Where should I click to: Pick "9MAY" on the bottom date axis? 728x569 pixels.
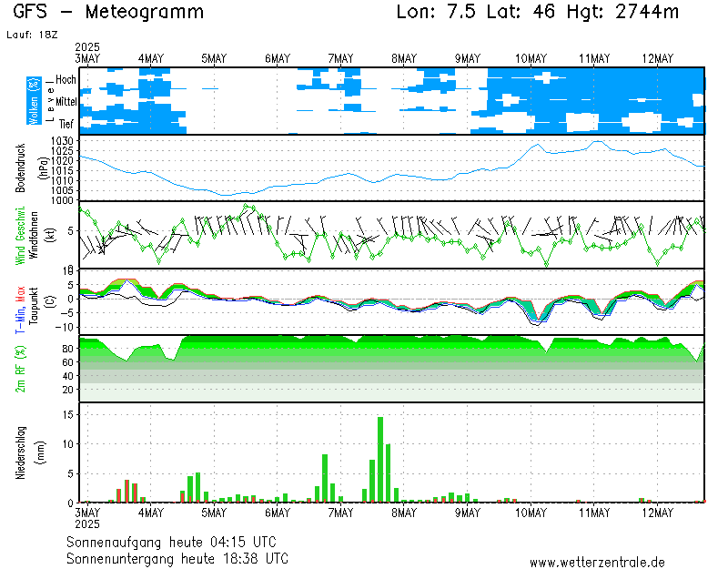[x=468, y=513]
